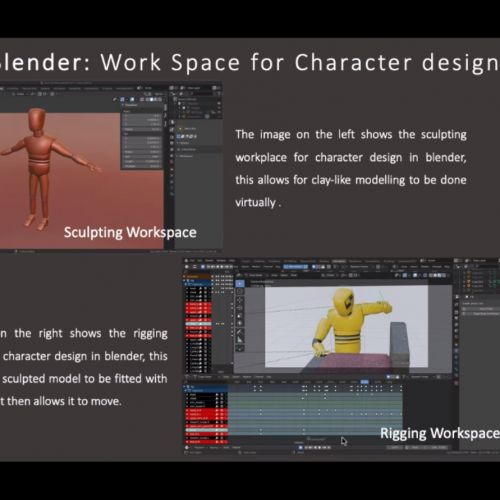Select the Annotate tool in rigging viewport toolbar

click(x=240, y=331)
